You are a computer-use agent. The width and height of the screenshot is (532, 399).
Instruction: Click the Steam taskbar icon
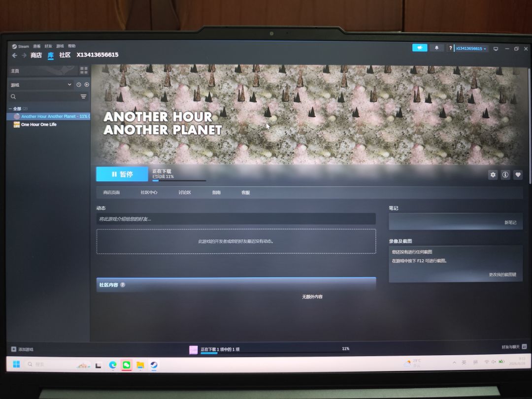tap(154, 365)
